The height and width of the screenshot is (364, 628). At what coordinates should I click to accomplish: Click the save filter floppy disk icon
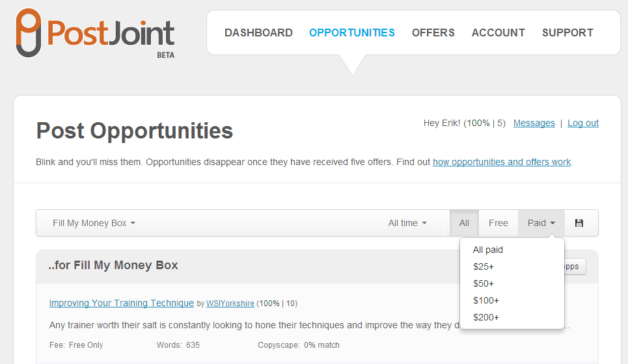(579, 223)
